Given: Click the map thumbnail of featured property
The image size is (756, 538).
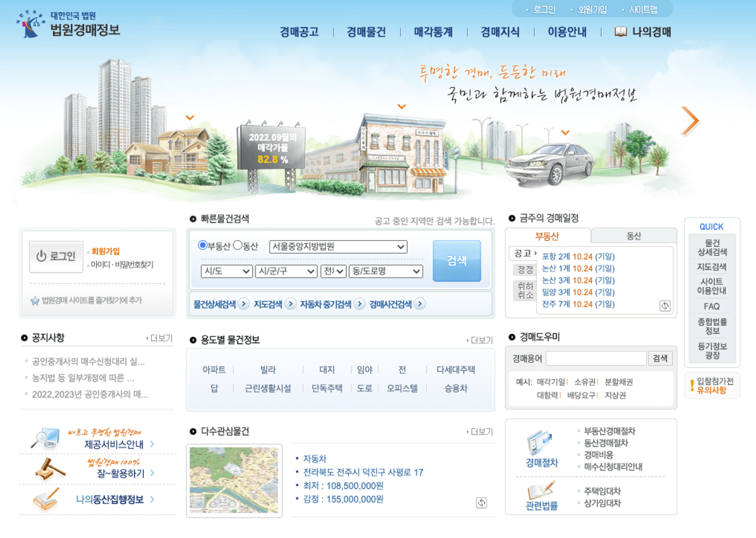Looking at the screenshot, I should coord(234,480).
